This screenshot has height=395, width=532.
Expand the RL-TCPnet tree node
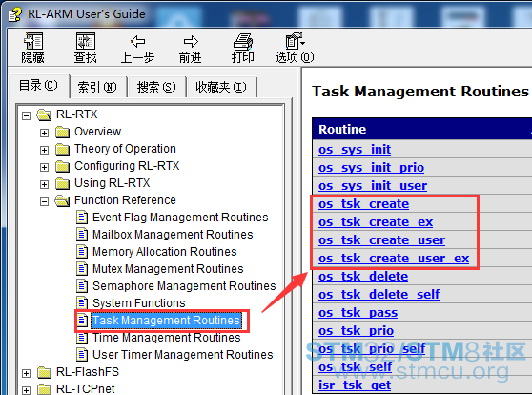point(26,390)
